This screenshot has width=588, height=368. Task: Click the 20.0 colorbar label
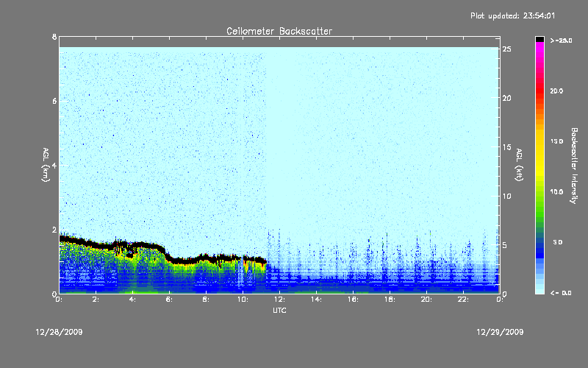(x=557, y=91)
